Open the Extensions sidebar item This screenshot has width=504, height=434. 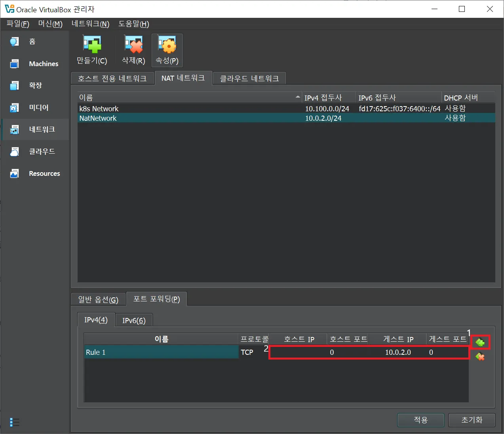[35, 85]
